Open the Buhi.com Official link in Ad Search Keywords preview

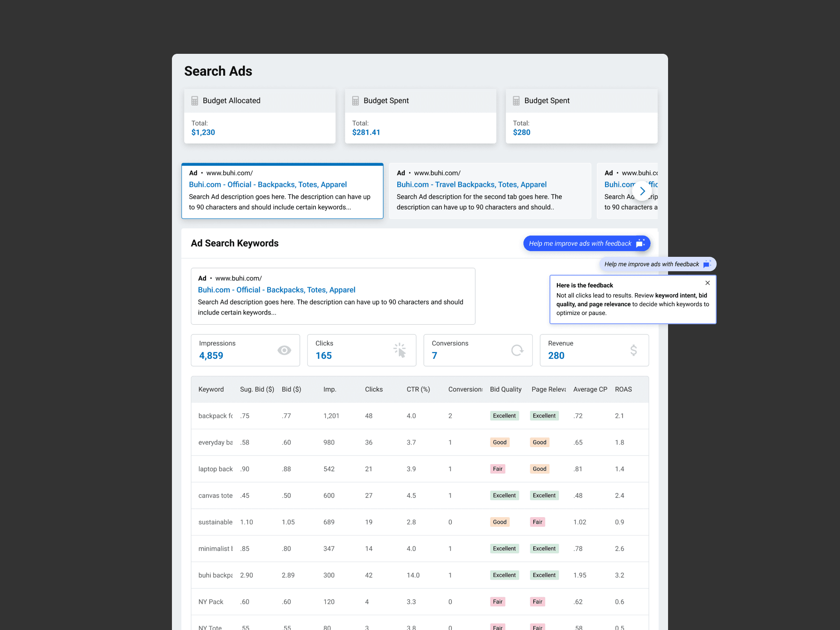click(276, 290)
